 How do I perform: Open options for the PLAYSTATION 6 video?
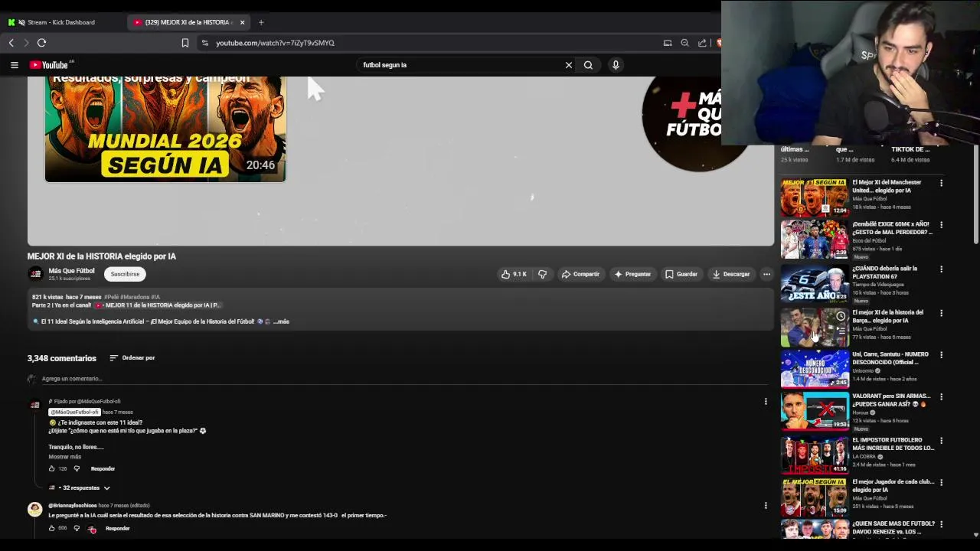point(941,269)
